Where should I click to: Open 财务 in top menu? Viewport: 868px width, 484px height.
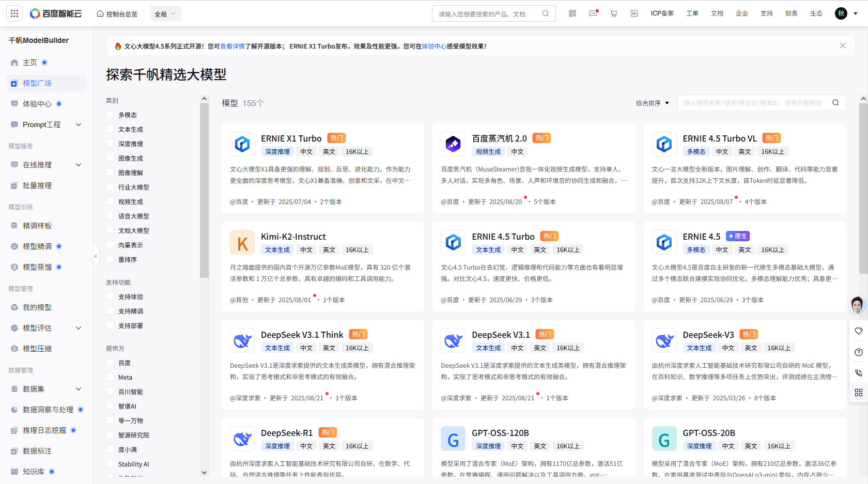click(x=792, y=13)
